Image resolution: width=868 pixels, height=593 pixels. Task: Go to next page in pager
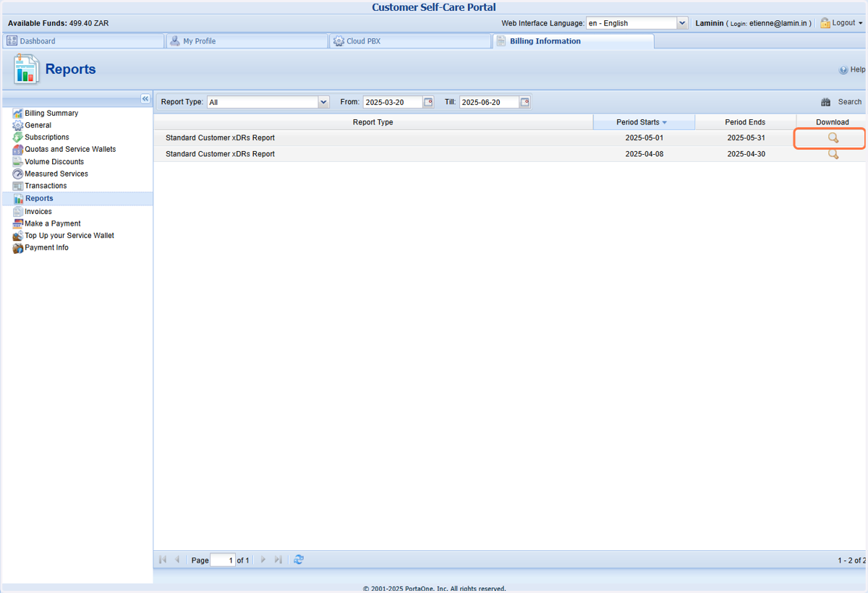click(x=263, y=560)
